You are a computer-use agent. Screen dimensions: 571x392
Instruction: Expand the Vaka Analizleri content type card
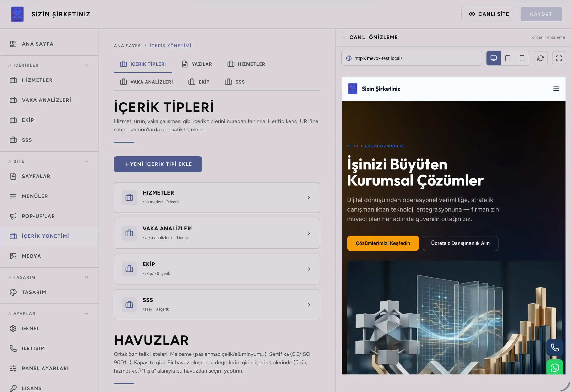pyautogui.click(x=217, y=233)
